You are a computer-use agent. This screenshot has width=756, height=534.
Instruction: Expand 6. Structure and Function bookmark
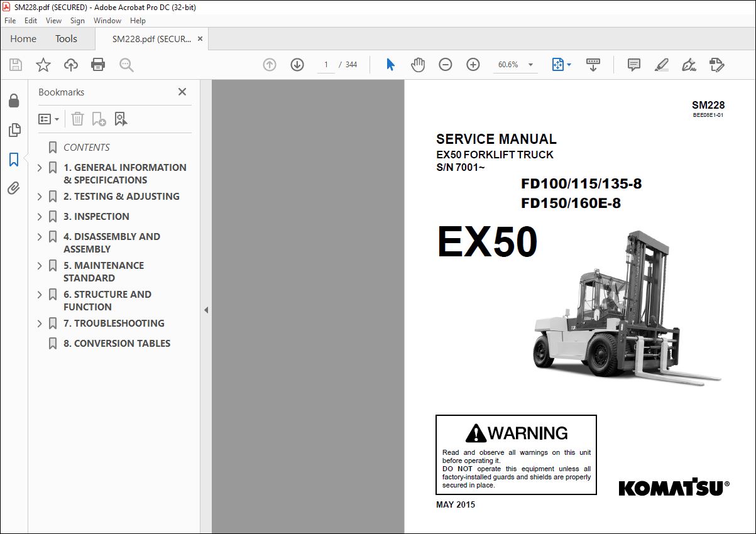[40, 295]
